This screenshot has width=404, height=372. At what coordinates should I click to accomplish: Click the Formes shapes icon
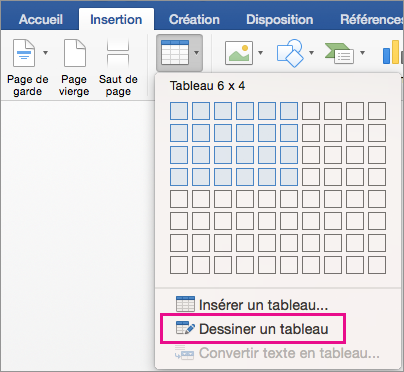point(290,53)
